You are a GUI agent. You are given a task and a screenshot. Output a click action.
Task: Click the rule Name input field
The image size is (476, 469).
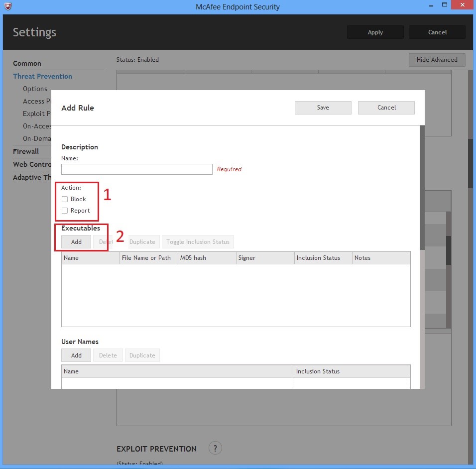[x=136, y=169]
